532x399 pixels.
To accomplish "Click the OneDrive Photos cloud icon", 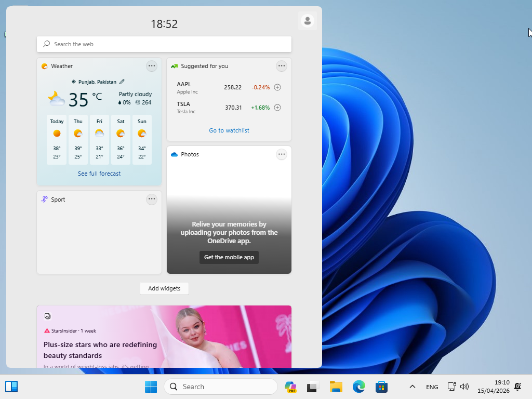I will click(x=175, y=154).
